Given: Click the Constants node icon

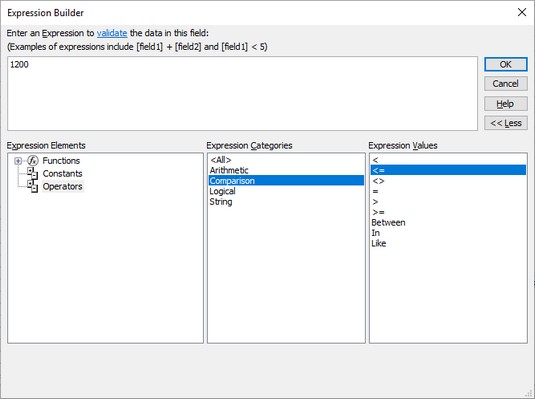Looking at the screenshot, I should pos(33,173).
